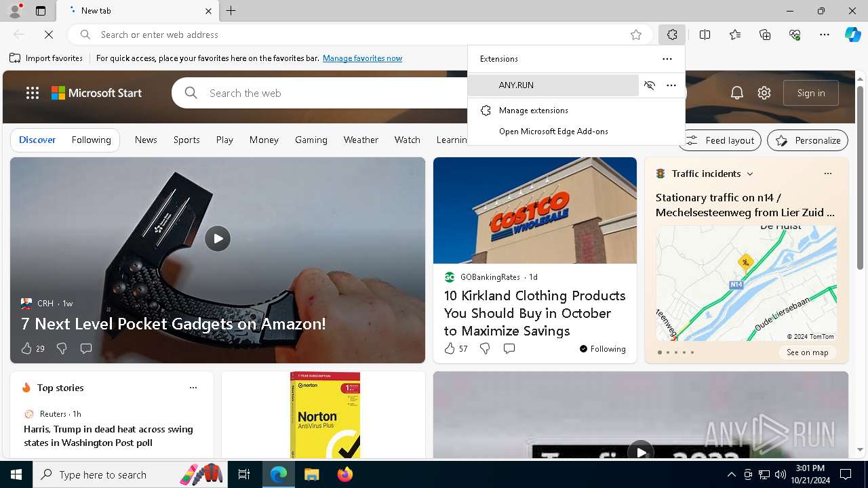The width and height of the screenshot is (868, 488).
Task: Click See on map button
Action: (808, 352)
